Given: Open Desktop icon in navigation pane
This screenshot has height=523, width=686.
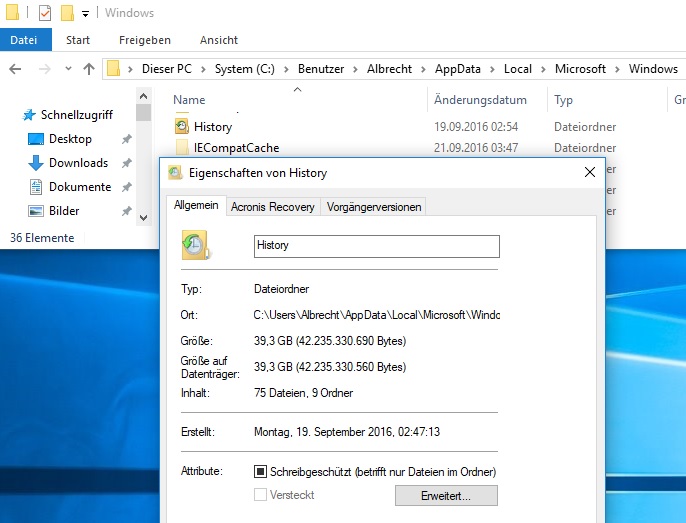Looking at the screenshot, I should 36,139.
